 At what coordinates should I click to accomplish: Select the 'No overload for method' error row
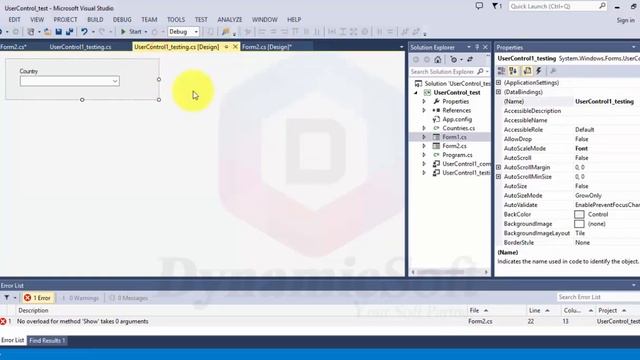point(320,322)
